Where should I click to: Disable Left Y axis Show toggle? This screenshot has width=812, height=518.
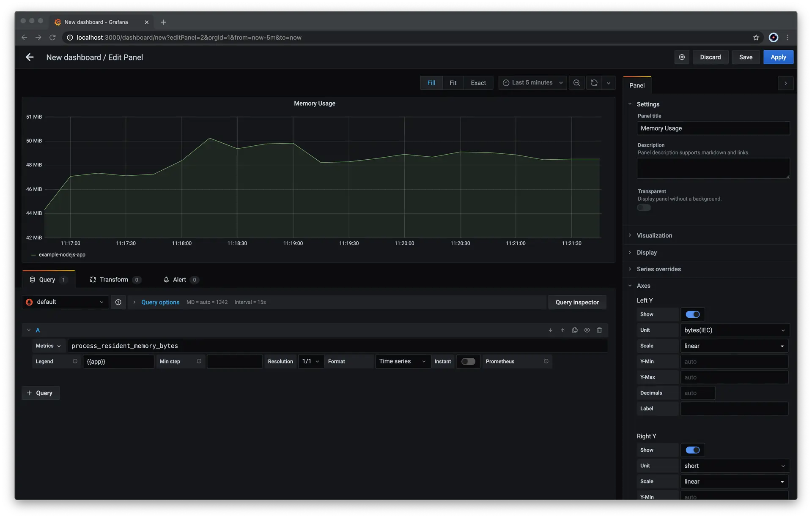(692, 314)
